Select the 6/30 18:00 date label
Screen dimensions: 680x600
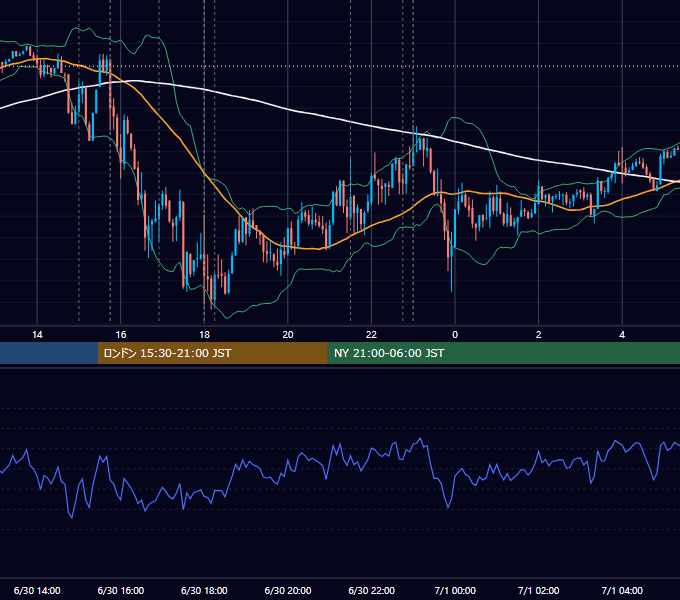click(x=204, y=590)
